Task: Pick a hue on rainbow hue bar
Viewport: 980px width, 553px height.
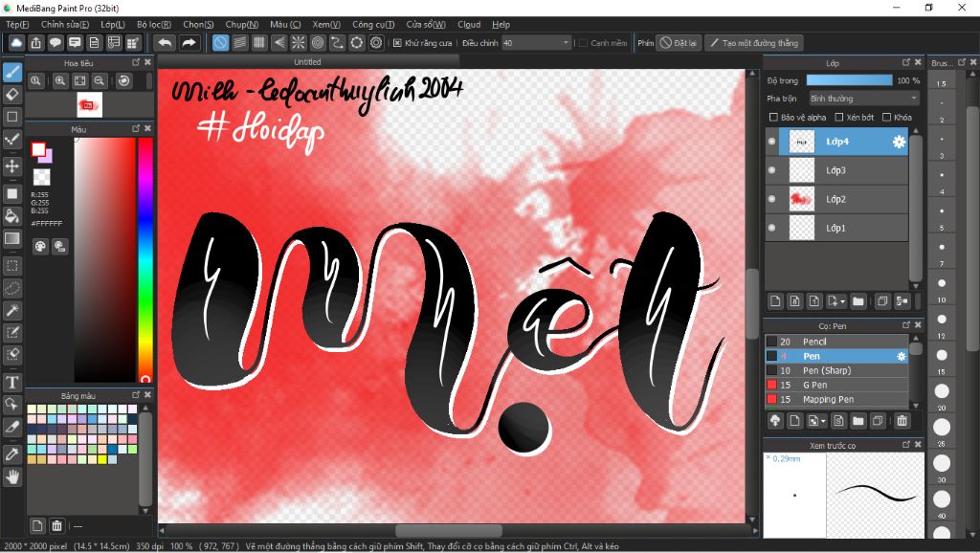Action: (145, 258)
